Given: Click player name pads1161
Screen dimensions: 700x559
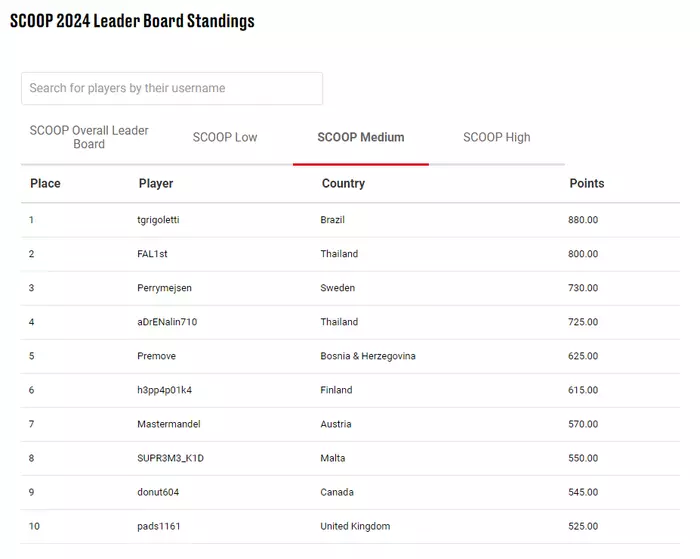Looking at the screenshot, I should tap(158, 526).
